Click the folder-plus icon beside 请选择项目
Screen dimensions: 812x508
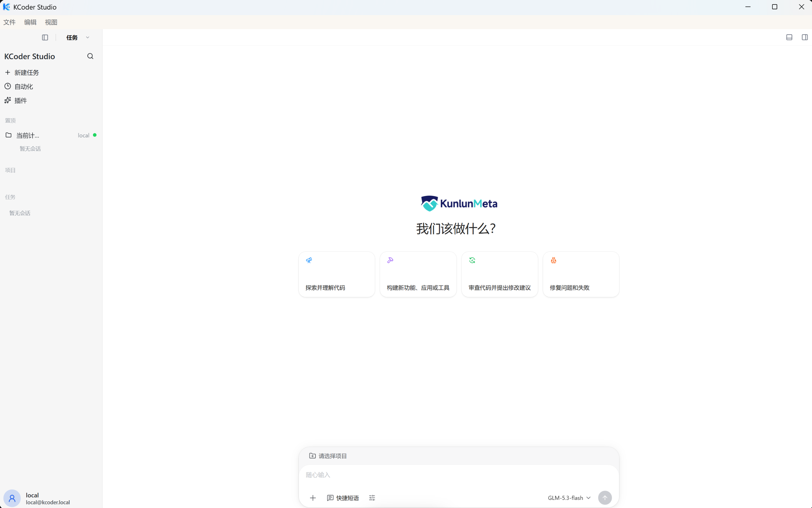click(x=312, y=455)
